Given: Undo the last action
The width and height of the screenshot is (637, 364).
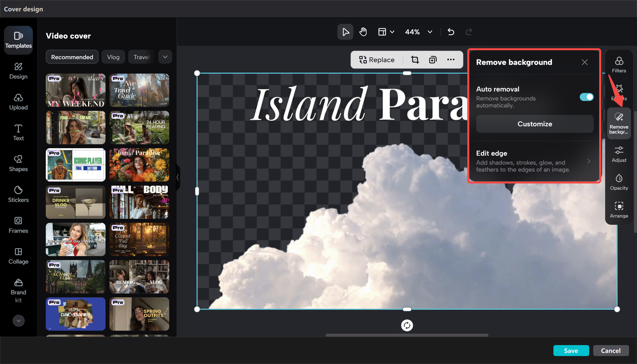Looking at the screenshot, I should pos(450,31).
